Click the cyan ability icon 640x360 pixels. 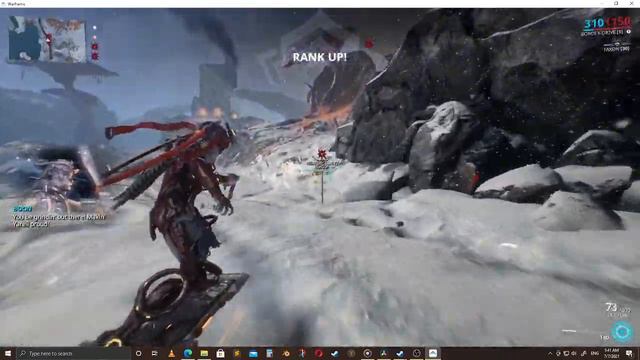622,331
